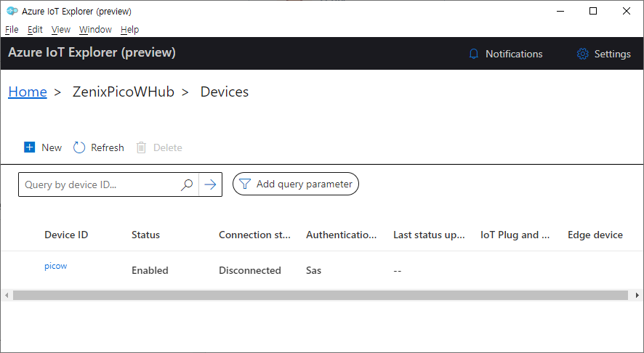Click the horizontal scrollbar right arrow

click(x=637, y=295)
